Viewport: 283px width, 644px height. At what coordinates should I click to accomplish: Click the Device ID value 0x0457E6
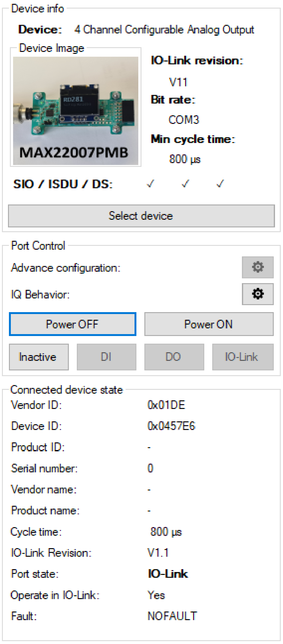tap(171, 426)
